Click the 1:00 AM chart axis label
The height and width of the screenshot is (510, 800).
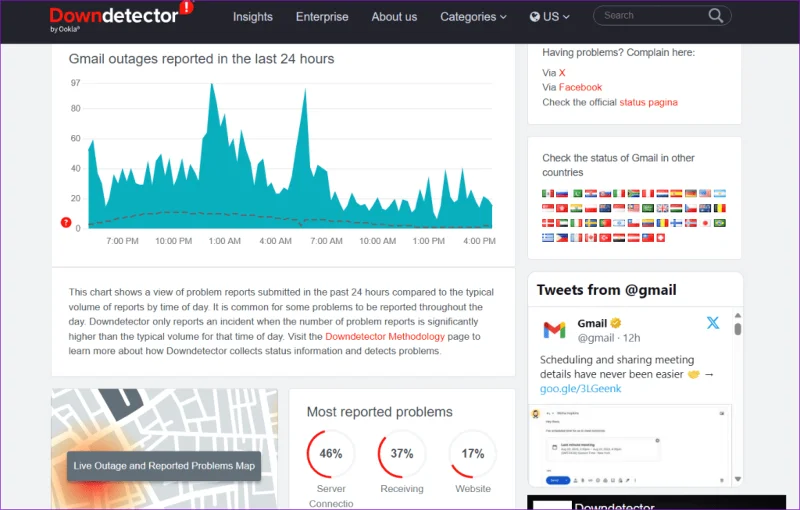coord(224,241)
